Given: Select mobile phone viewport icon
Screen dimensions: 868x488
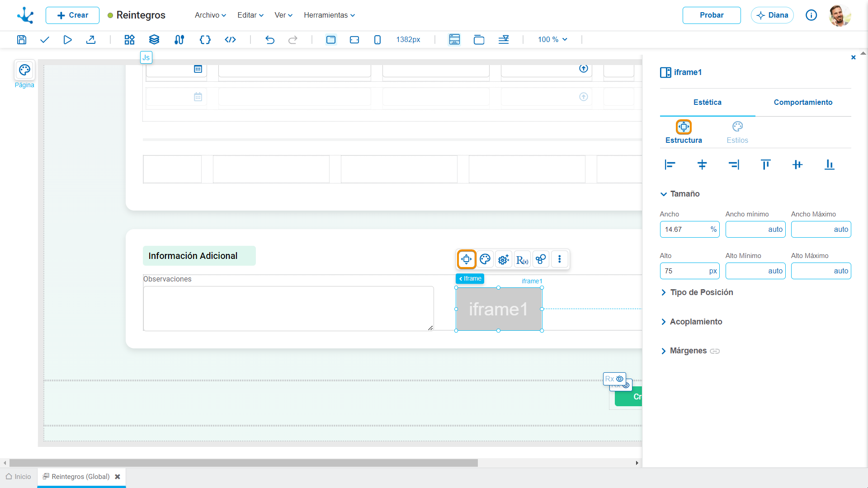Looking at the screenshot, I should pyautogui.click(x=377, y=40).
